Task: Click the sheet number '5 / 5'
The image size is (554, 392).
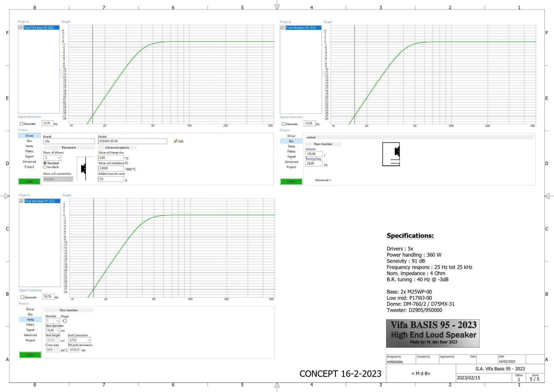Action: 535,379
